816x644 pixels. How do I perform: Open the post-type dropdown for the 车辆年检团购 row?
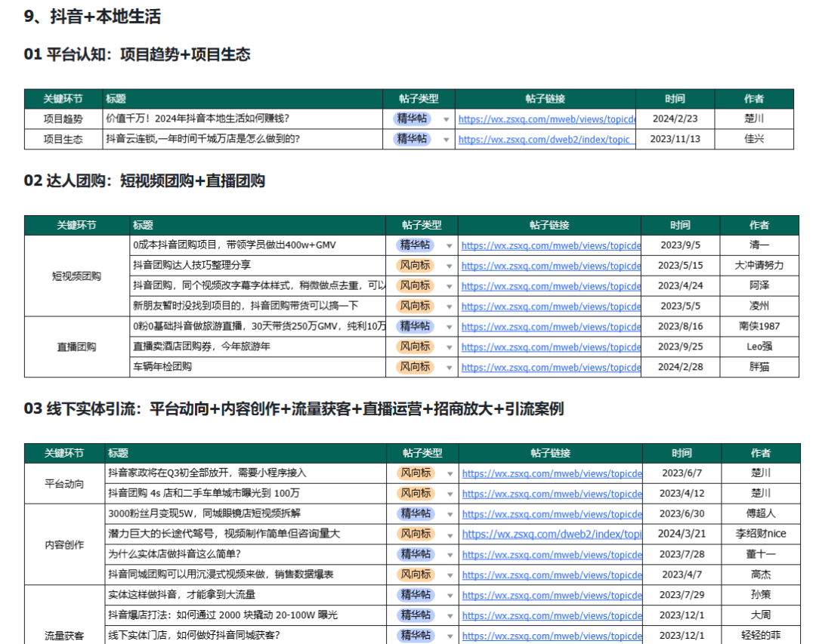pos(449,368)
